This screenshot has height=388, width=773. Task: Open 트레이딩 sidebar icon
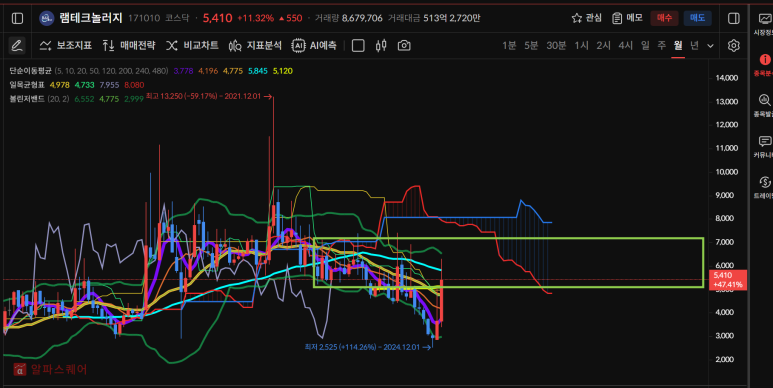pos(765,188)
